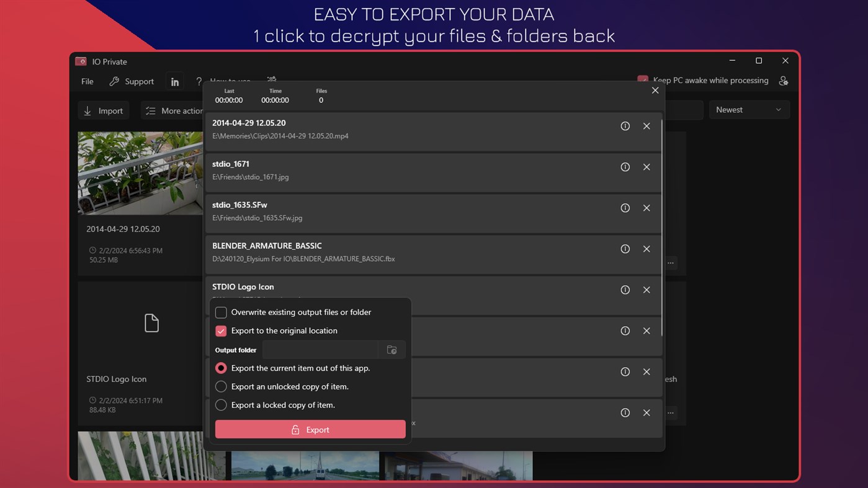Open the roadside building photo thumbnail

click(x=459, y=465)
